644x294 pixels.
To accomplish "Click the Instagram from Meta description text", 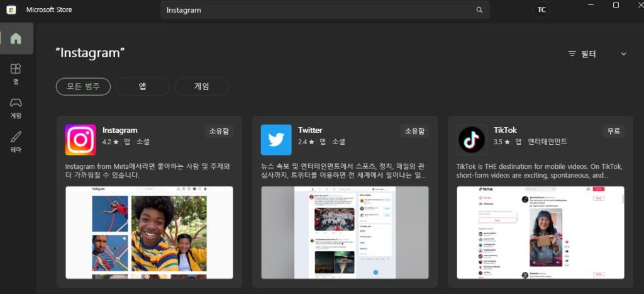I will (148, 171).
